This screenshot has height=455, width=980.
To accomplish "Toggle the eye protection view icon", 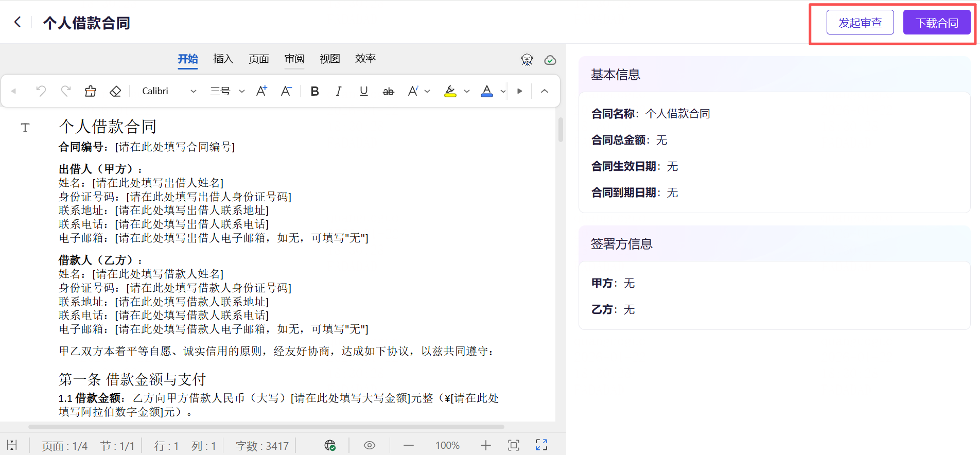I will [370, 445].
